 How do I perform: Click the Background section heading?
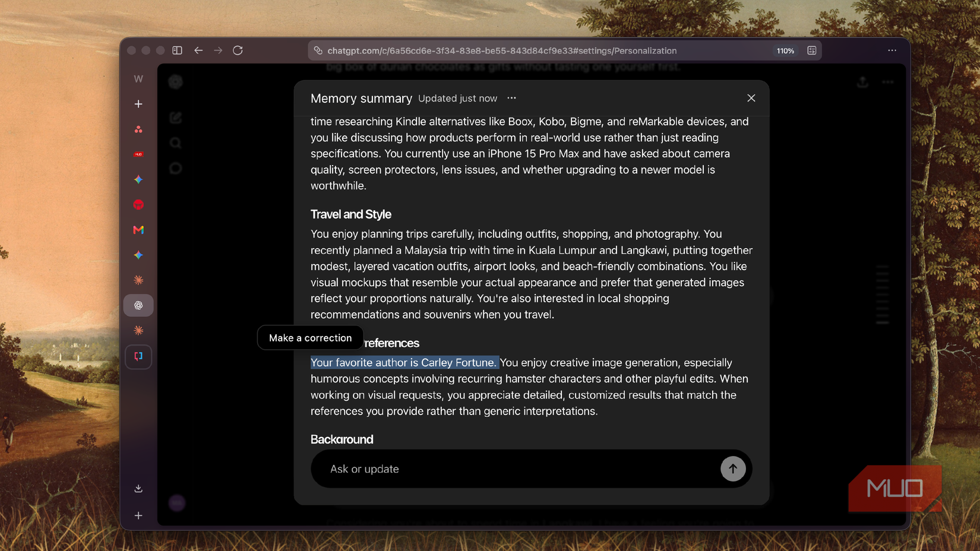click(342, 439)
